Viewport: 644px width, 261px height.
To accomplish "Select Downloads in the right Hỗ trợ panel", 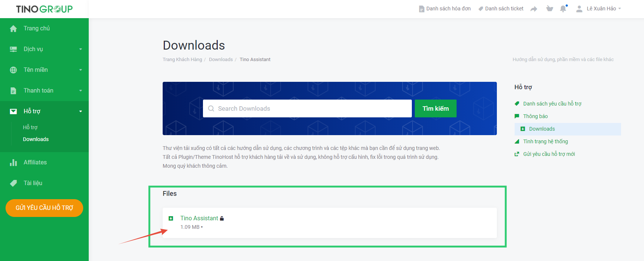I will [x=568, y=129].
